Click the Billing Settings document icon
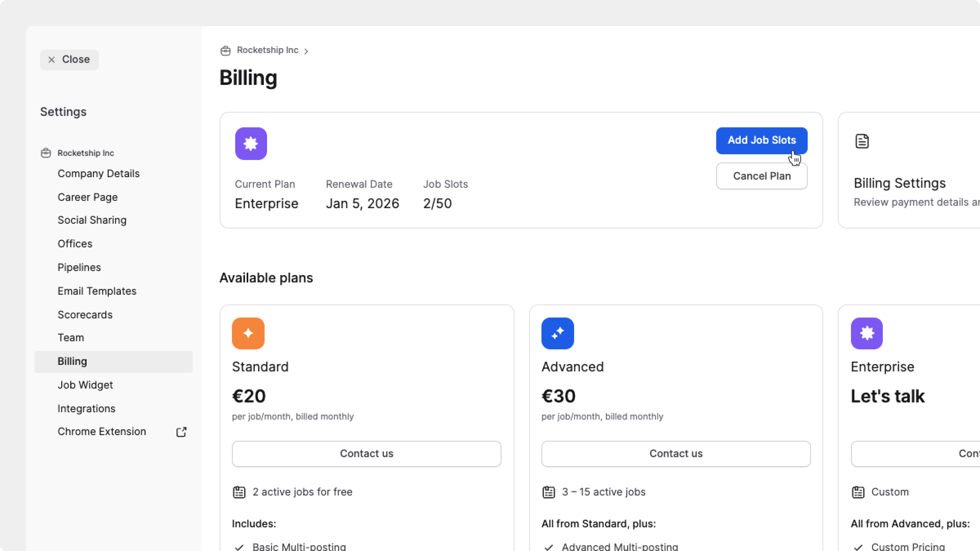 coord(862,141)
